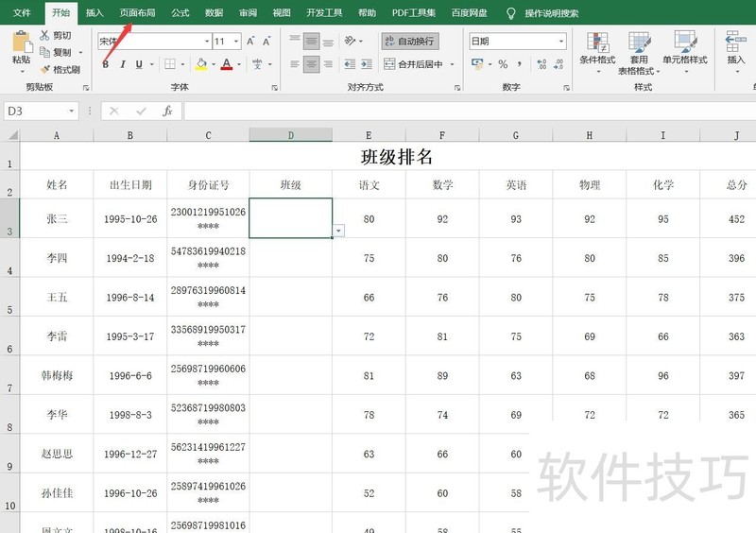Viewport: 756px width, 533px height.
Task: Open Conditional Formatting (条件格式)
Action: [597, 53]
